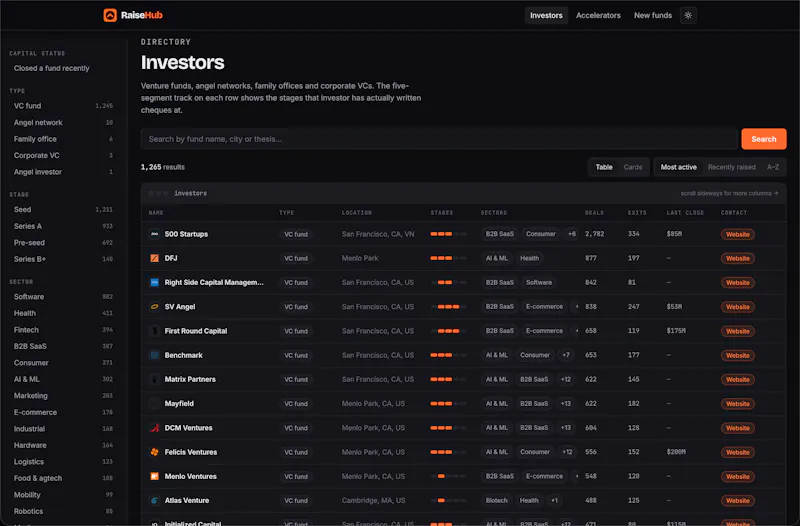Expand +1 more sector for Atlas Venture
This screenshot has height=526, width=800.
pos(554,500)
